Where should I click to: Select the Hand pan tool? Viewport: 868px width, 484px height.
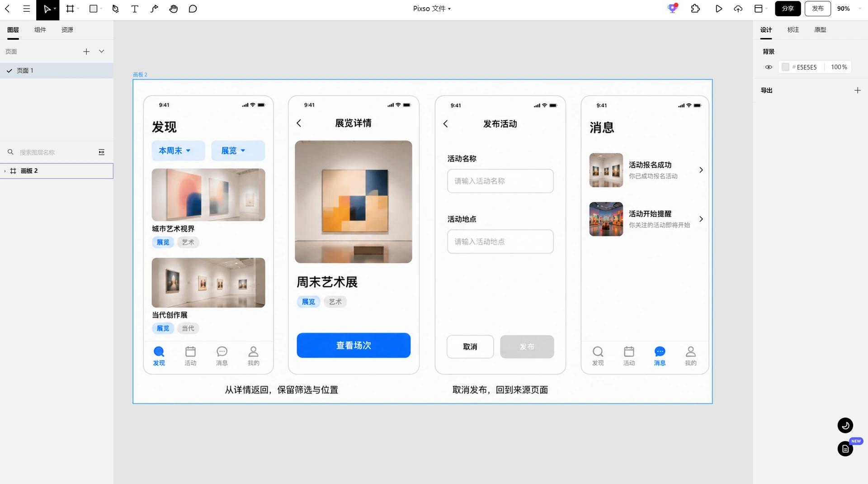coord(174,9)
